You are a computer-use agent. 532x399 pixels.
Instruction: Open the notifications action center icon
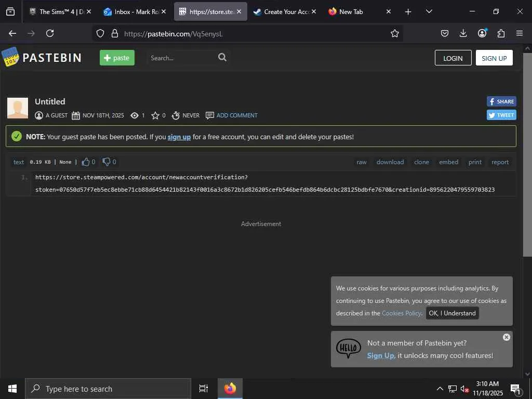515,389
